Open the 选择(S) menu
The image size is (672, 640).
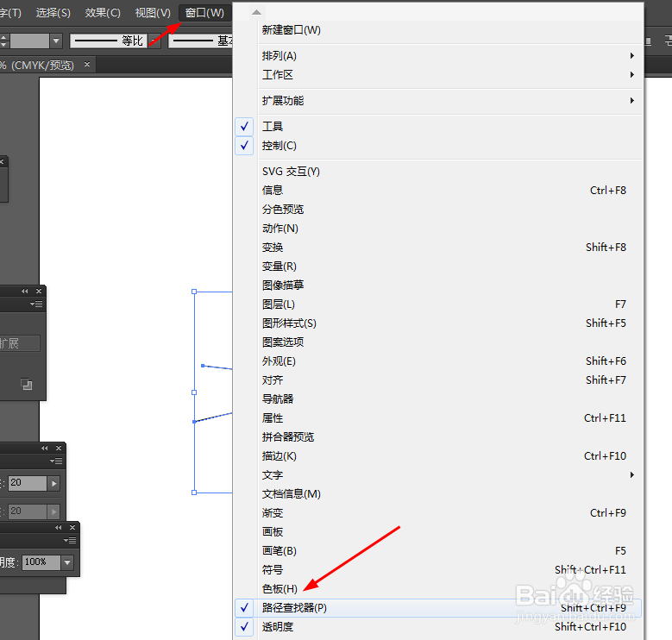pyautogui.click(x=53, y=13)
